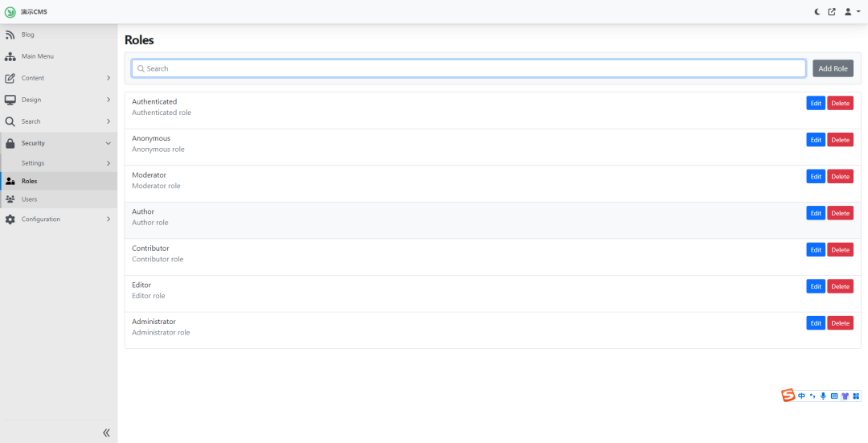Edit the Moderator role
868x443 pixels.
816,177
